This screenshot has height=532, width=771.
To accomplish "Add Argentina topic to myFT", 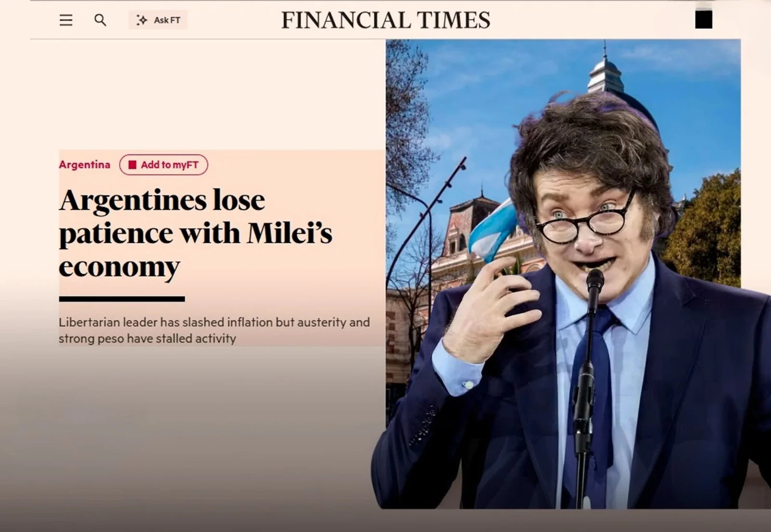I will click(x=163, y=165).
